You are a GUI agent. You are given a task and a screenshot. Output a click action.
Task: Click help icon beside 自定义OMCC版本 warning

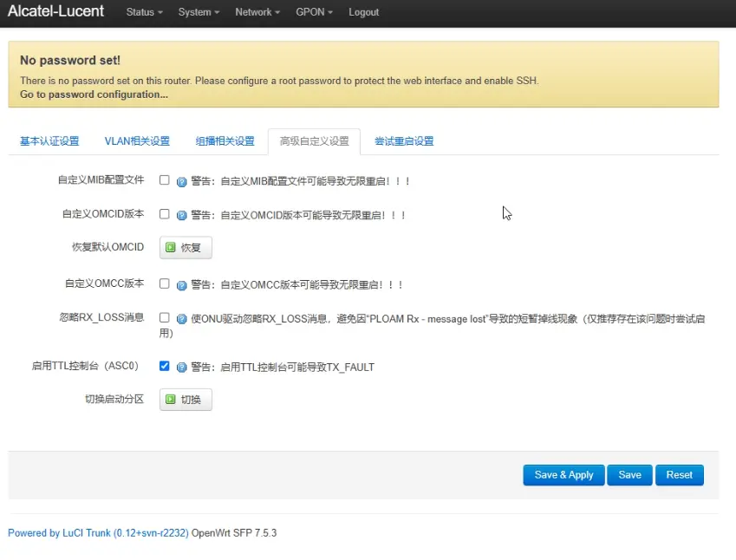(x=182, y=285)
